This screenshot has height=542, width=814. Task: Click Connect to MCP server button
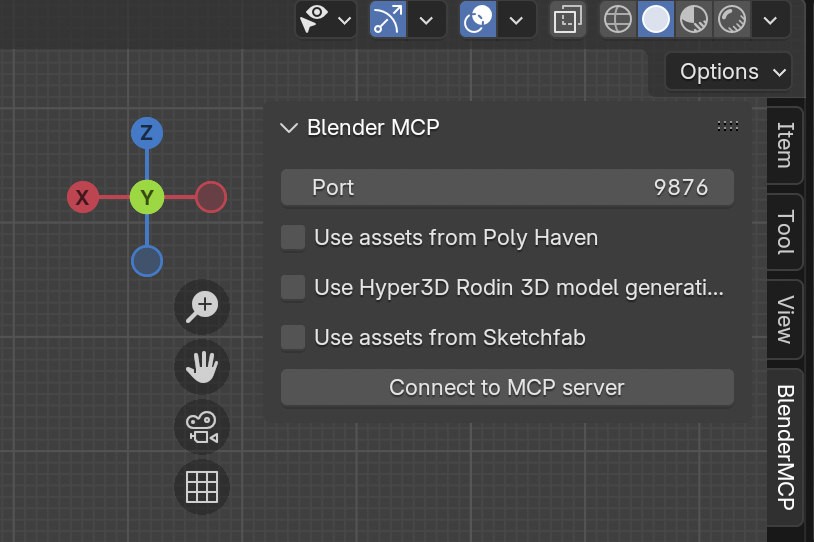(x=507, y=387)
